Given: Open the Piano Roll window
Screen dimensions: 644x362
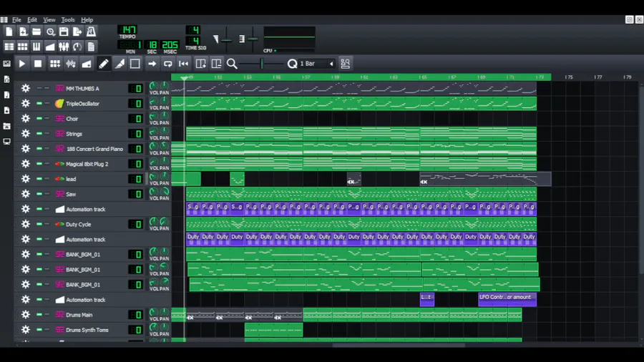Looking at the screenshot, I should 36,47.
